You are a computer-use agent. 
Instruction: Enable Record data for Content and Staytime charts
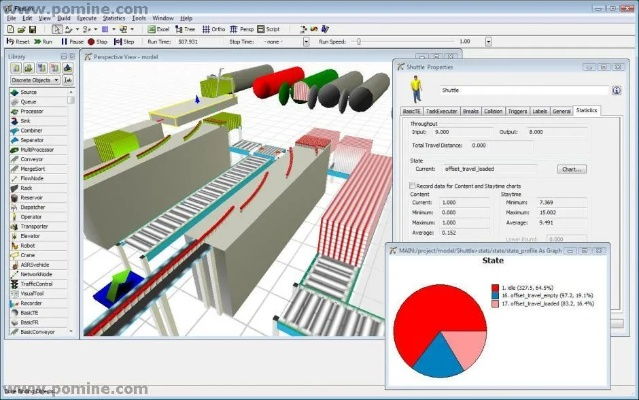tap(414, 186)
